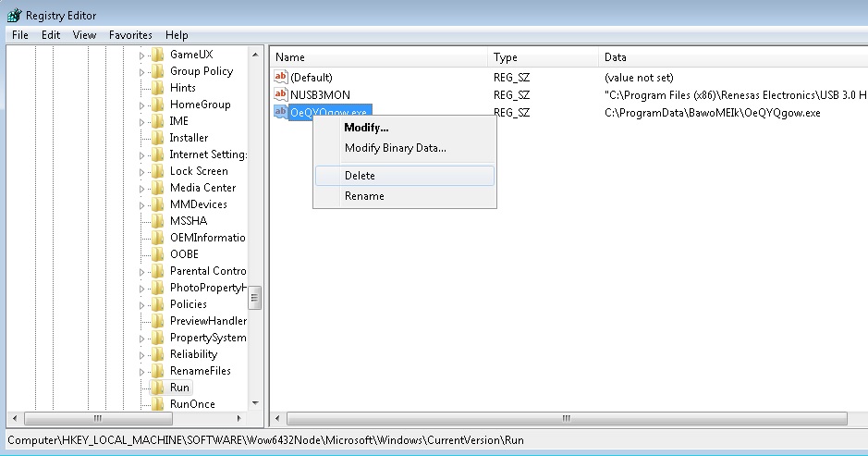Click the RunOnce key label

click(192, 404)
